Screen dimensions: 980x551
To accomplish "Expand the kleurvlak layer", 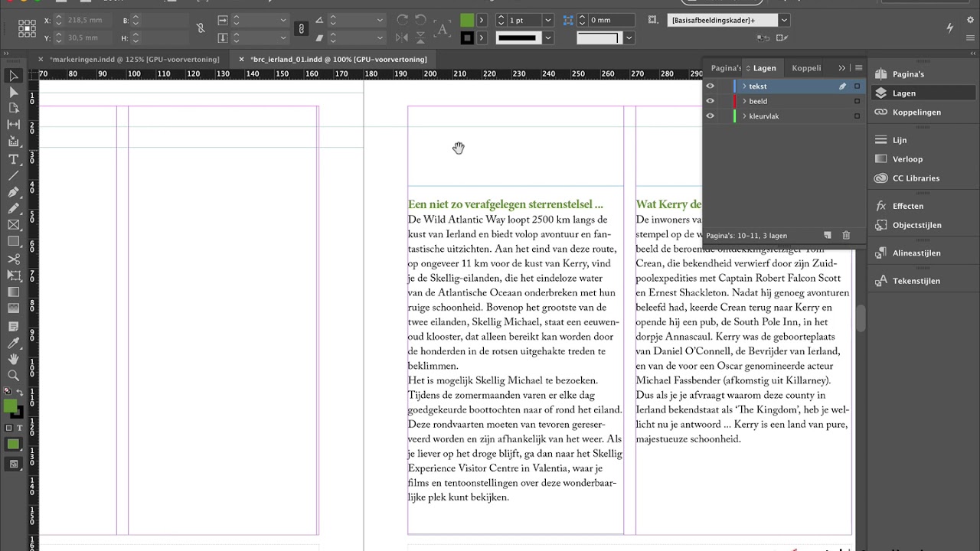I will 744,116.
